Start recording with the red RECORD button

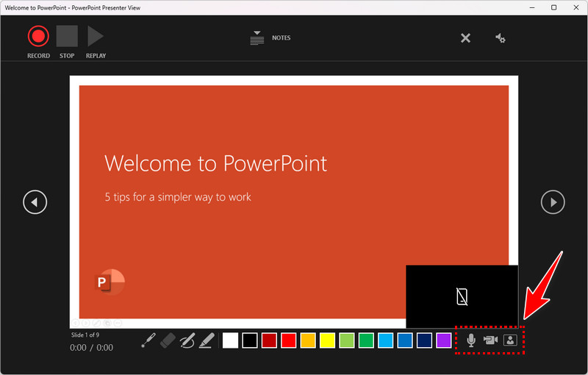pos(38,36)
